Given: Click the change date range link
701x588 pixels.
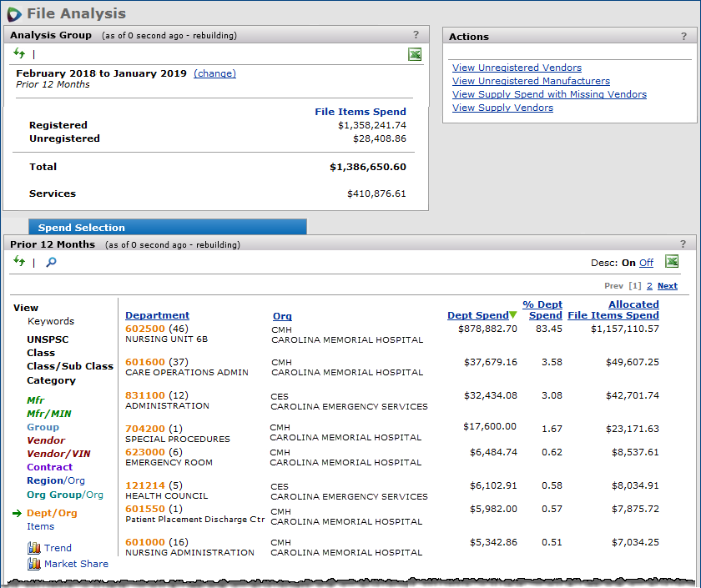Looking at the screenshot, I should tap(214, 73).
